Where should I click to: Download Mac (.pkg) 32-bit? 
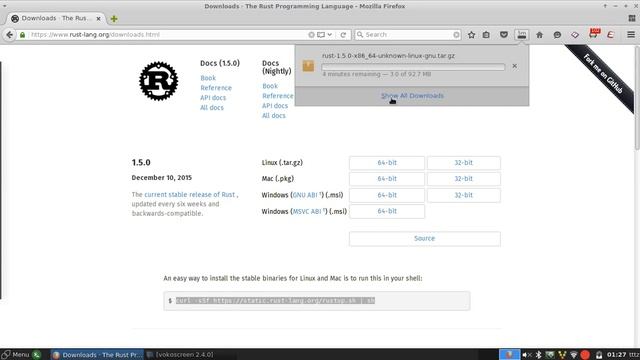pyautogui.click(x=464, y=179)
